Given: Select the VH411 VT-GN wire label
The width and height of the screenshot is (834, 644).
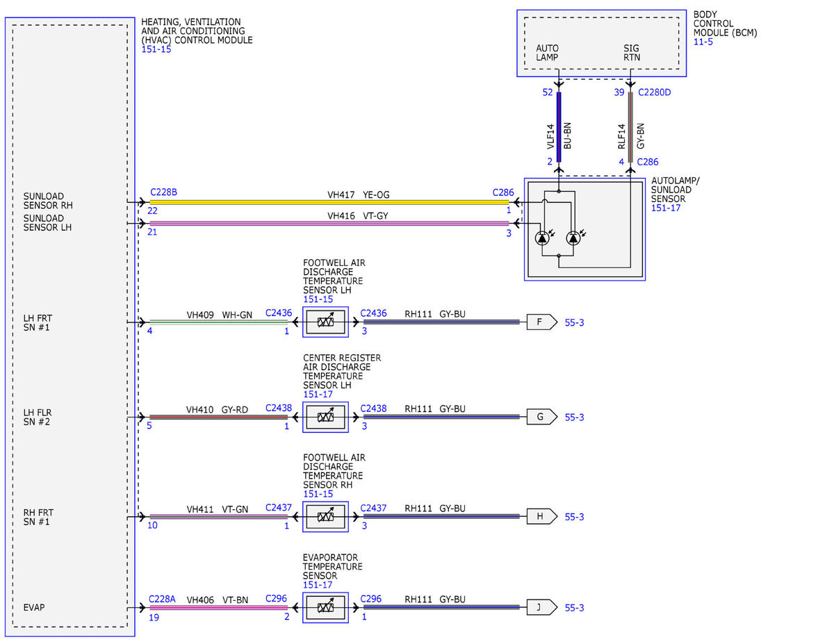Looking at the screenshot, I should 217,509.
